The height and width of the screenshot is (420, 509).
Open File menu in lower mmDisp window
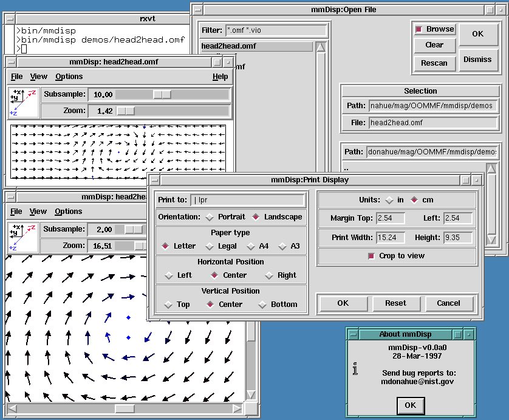click(x=16, y=212)
